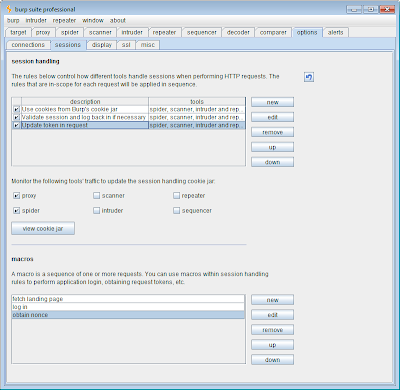Image resolution: width=400 pixels, height=390 pixels.
Task: Open the intruder menu
Action: pos(36,20)
